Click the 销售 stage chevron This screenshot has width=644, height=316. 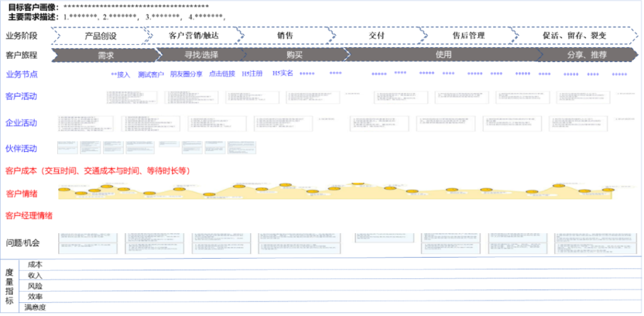pos(285,36)
